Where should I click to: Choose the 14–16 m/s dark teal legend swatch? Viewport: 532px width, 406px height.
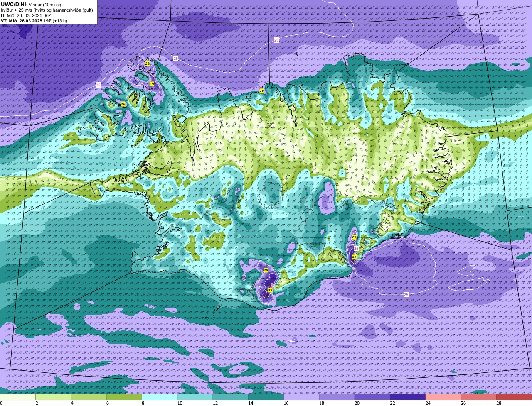(266, 397)
